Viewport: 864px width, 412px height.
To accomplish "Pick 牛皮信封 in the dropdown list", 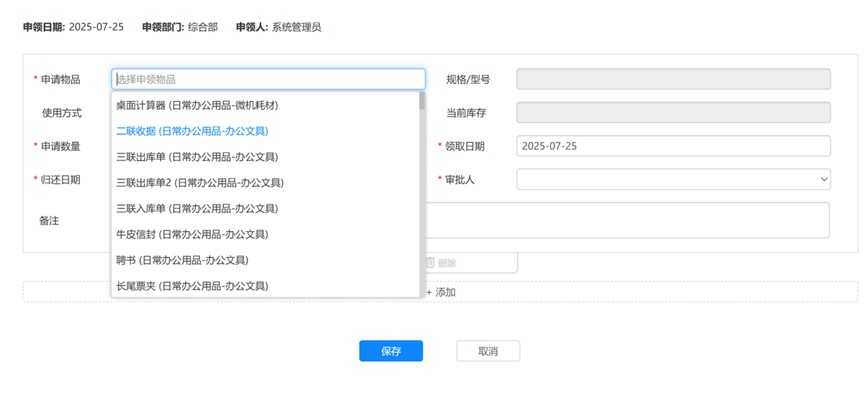I will 191,234.
